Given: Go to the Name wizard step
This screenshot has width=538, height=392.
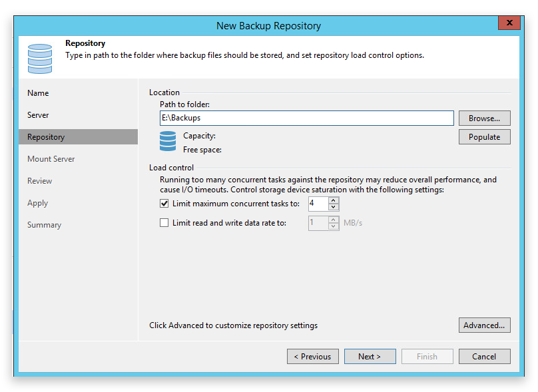Looking at the screenshot, I should click(x=38, y=93).
